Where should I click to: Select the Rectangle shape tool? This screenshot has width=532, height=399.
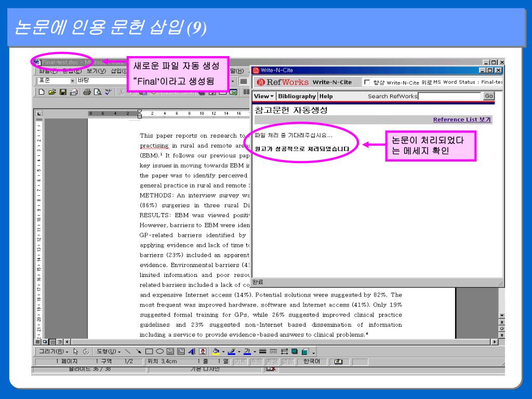pos(149,352)
